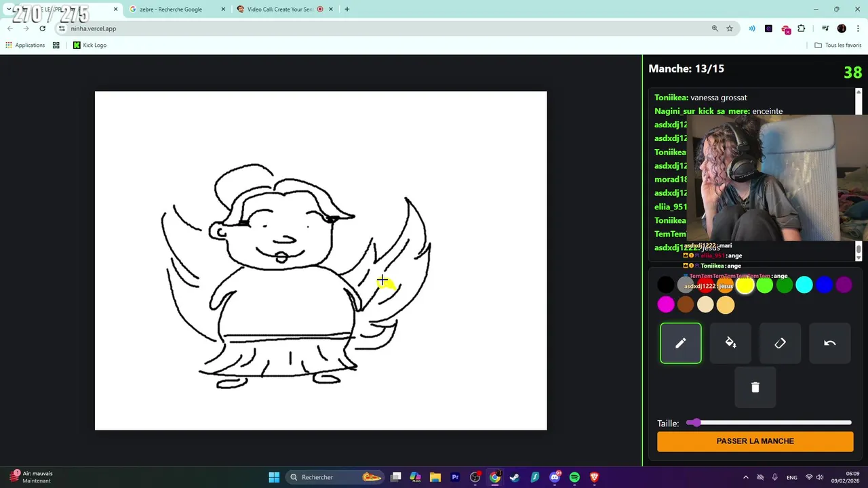Select the paint bucket fill tool
This screenshot has width=868, height=488.
[x=730, y=343]
